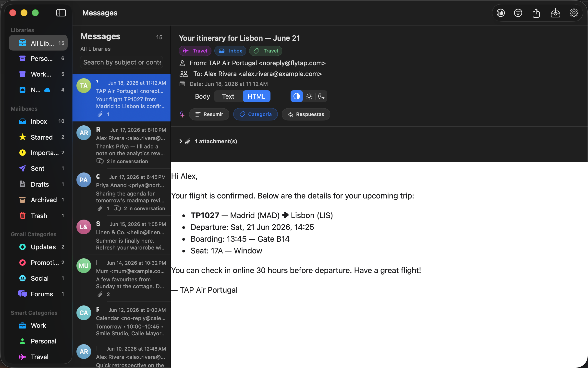
Task: Select the Forums Gmail category
Action: coord(38,294)
